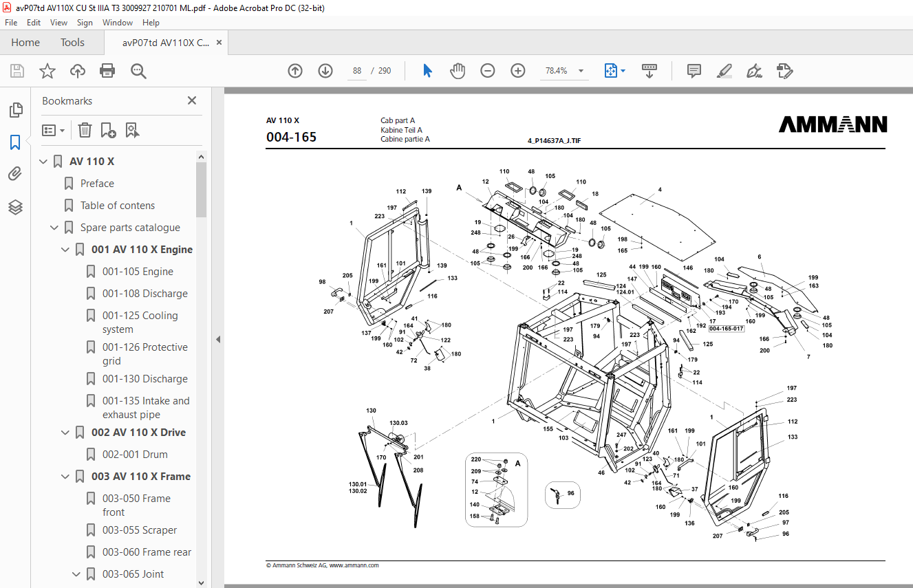Activate the hand pan tool

(458, 71)
